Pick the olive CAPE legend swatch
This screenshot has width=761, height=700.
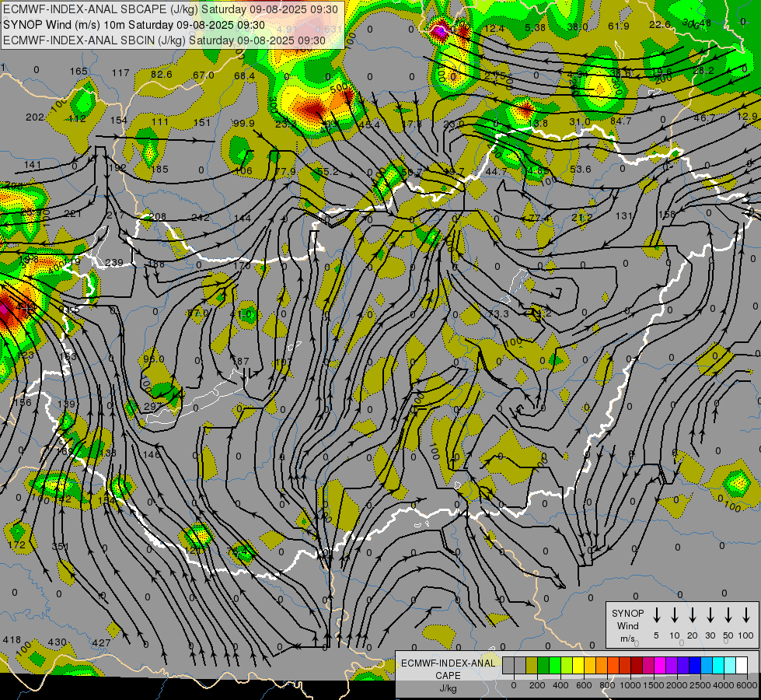[x=532, y=666]
